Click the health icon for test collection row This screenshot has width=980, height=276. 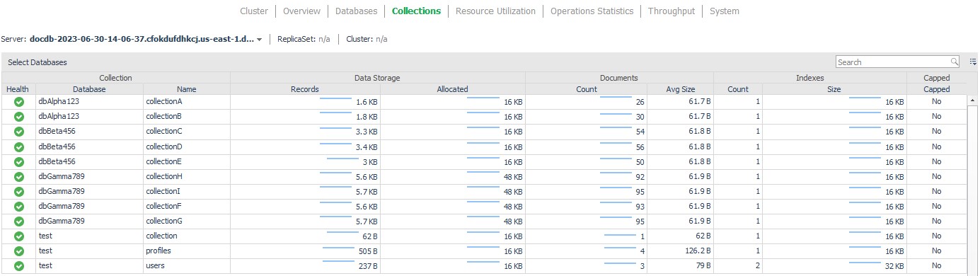point(19,236)
